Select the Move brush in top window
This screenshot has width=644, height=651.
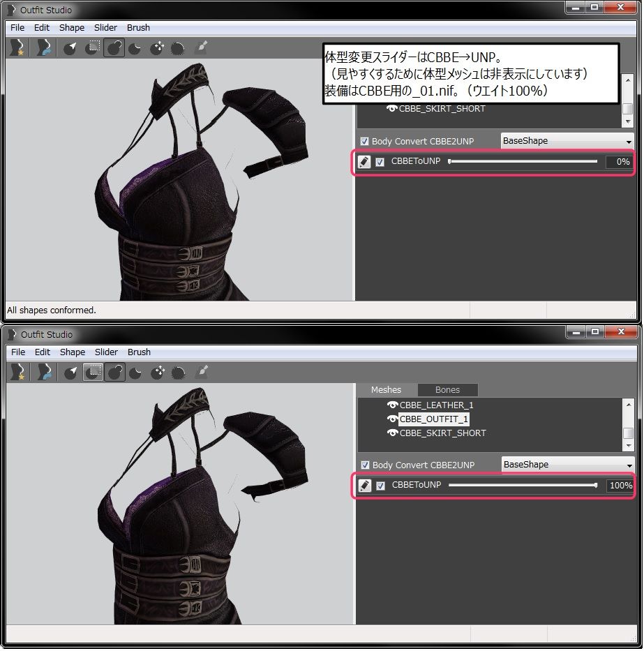157,48
